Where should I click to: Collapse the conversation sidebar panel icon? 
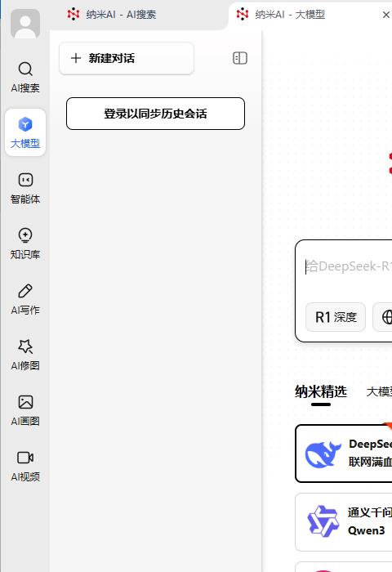[x=240, y=58]
